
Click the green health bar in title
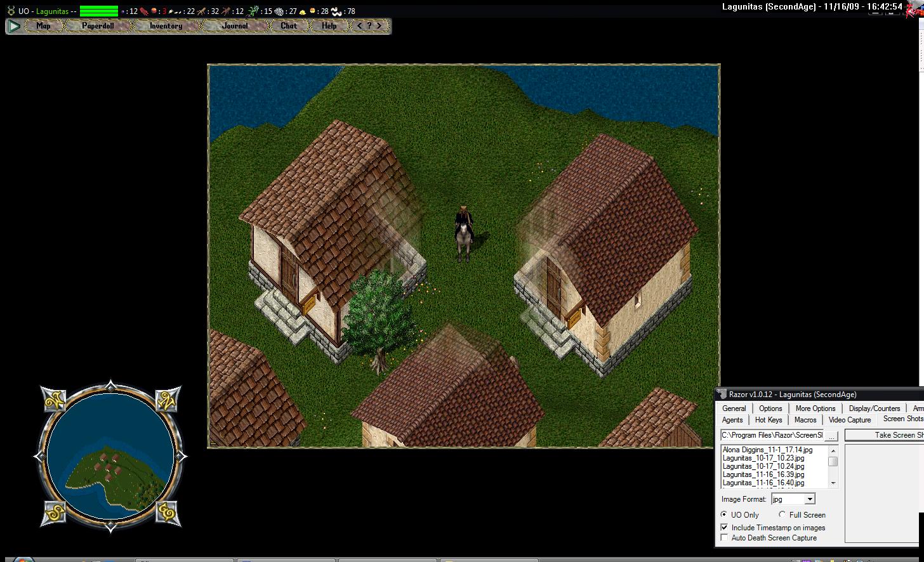[x=99, y=11]
